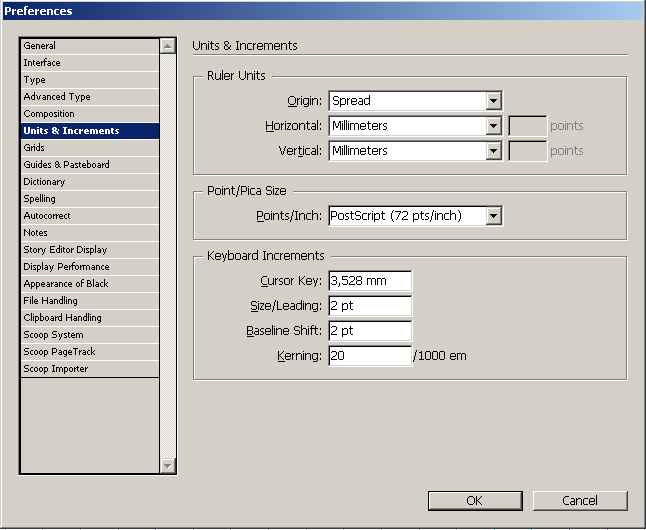Click the Vertical custom points field
The width and height of the screenshot is (646, 530).
click(x=528, y=151)
